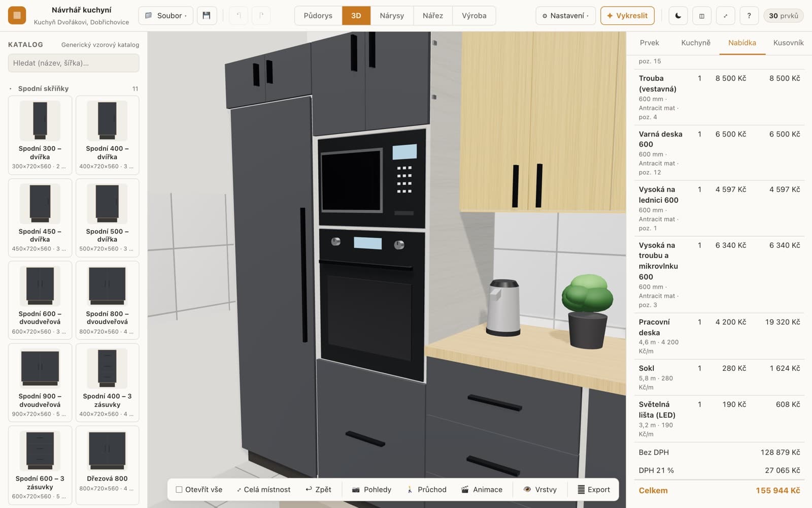Add the Spodní 400 – 3 zásuvky cabinet

tap(107, 383)
